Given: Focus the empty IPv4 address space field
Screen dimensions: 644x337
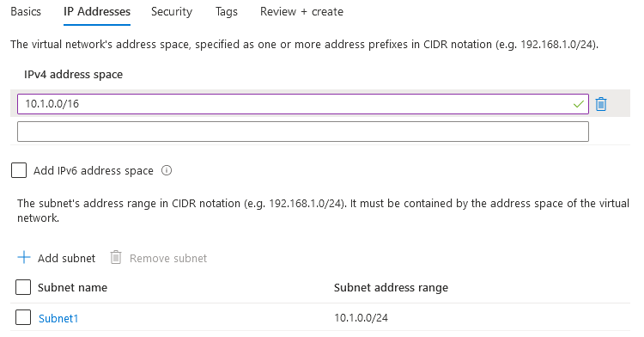Looking at the screenshot, I should (303, 132).
